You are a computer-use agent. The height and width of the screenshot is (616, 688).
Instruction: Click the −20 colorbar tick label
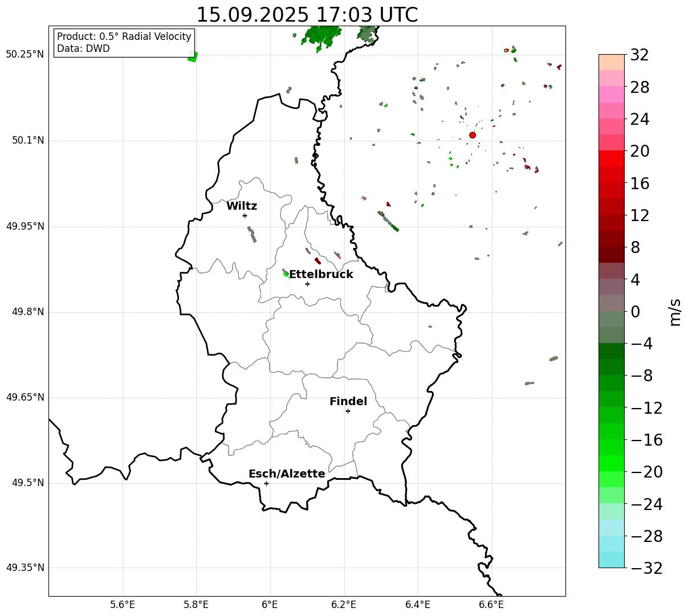(646, 472)
